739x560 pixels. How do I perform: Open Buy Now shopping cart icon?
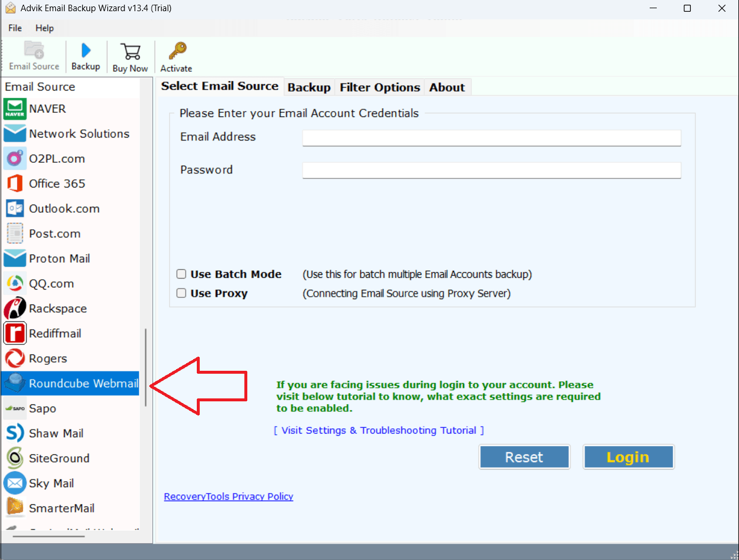(x=130, y=51)
